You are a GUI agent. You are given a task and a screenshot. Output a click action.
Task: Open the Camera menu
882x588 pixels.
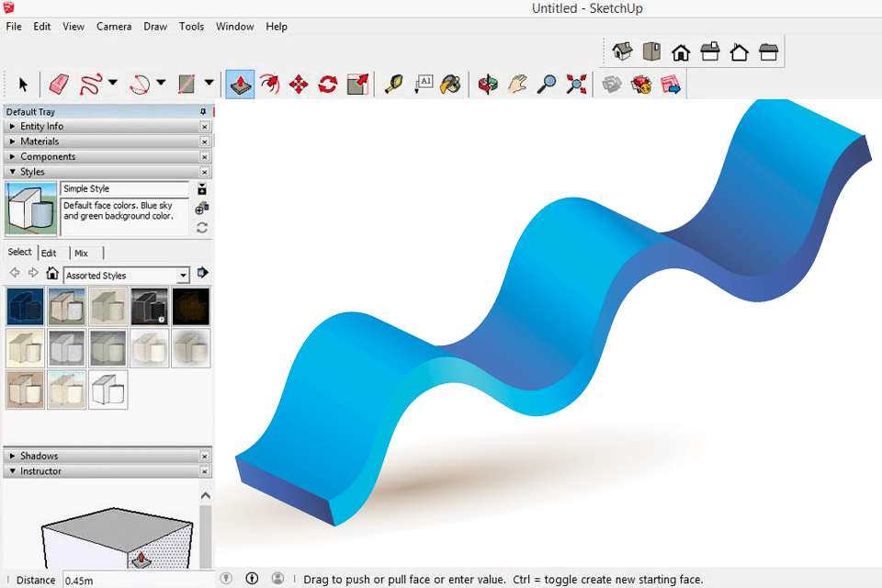coord(114,27)
